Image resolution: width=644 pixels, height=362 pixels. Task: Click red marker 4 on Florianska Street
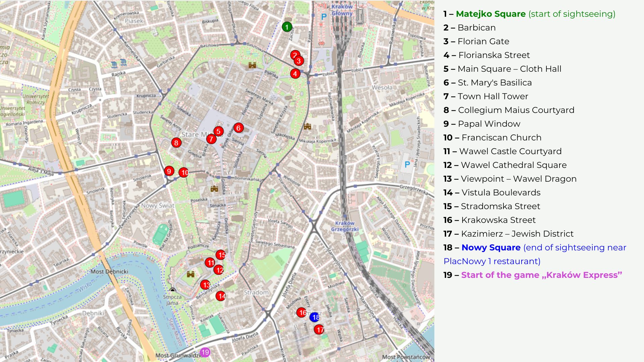(295, 74)
